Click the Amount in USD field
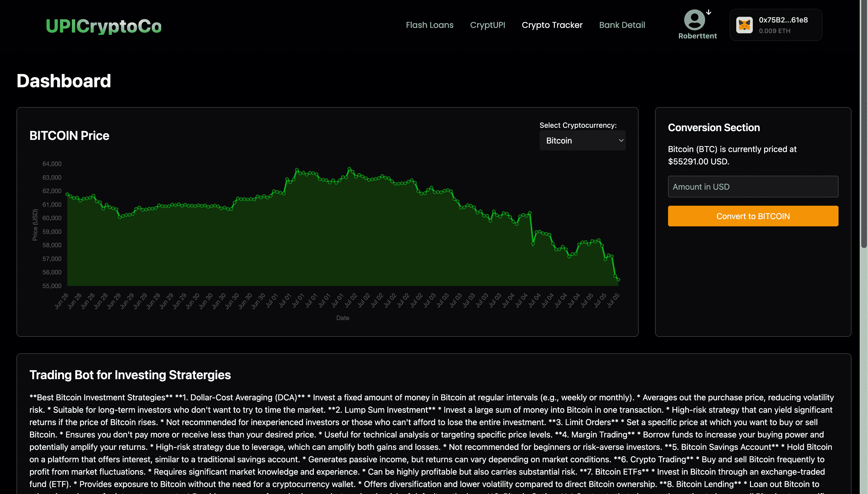 click(753, 187)
